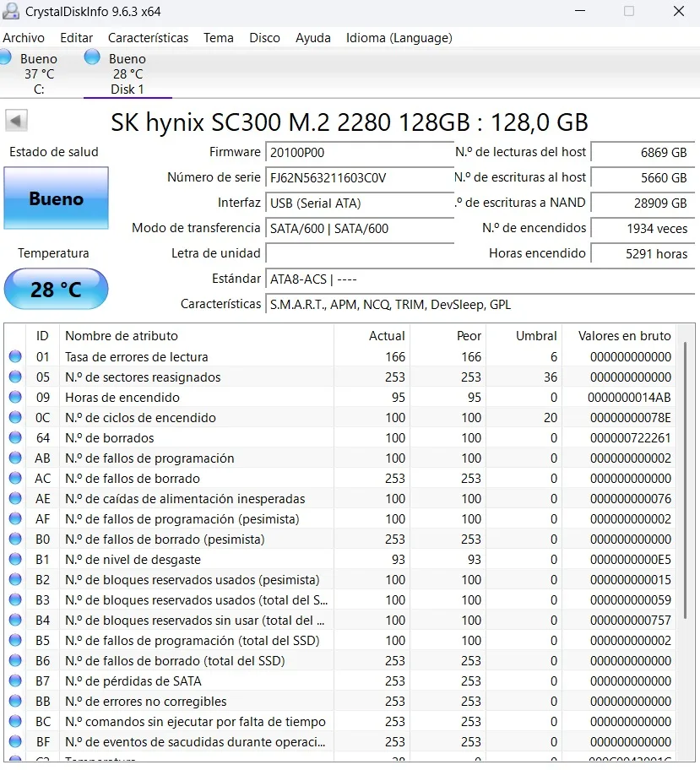The image size is (700, 770).
Task: Open the Ayuda menu
Action: coord(313,38)
